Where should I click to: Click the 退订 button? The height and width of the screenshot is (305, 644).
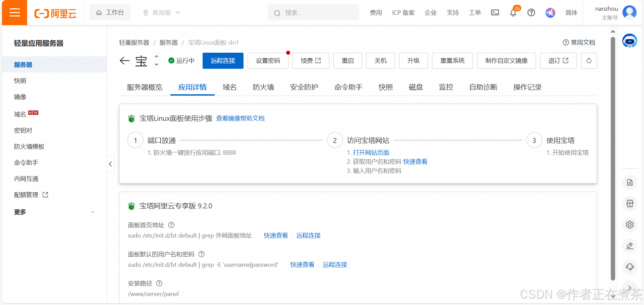pyautogui.click(x=558, y=61)
